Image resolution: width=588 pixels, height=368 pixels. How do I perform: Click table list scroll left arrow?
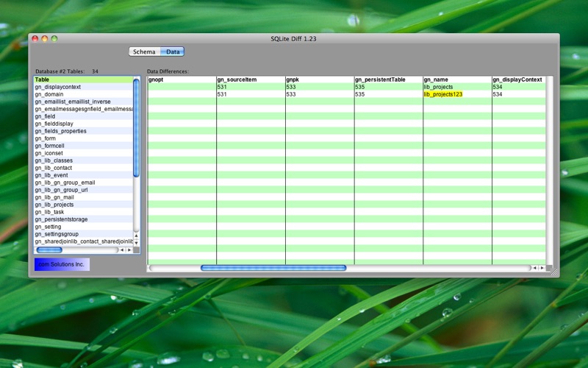click(x=122, y=250)
